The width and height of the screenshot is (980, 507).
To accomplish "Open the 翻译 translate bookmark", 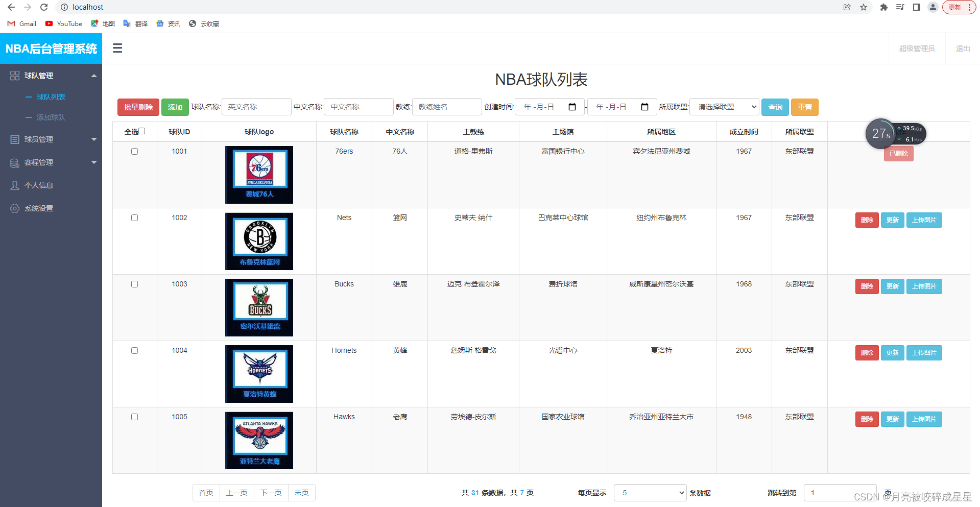I will [x=135, y=23].
